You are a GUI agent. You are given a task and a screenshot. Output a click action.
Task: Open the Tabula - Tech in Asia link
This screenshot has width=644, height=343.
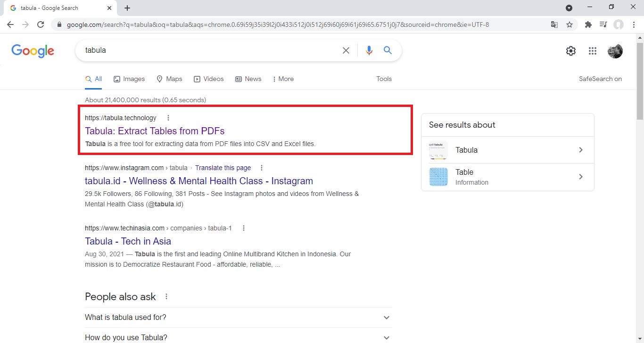(x=128, y=241)
